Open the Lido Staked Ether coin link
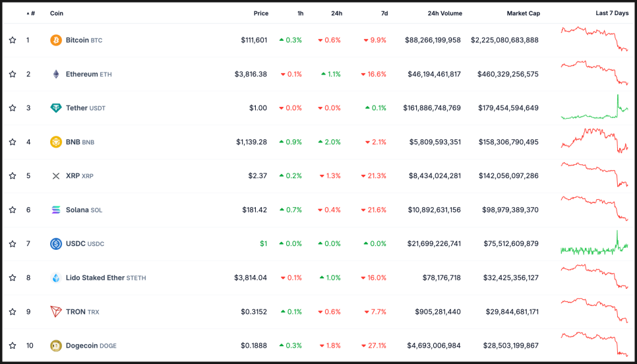The image size is (637, 364). [x=95, y=278]
